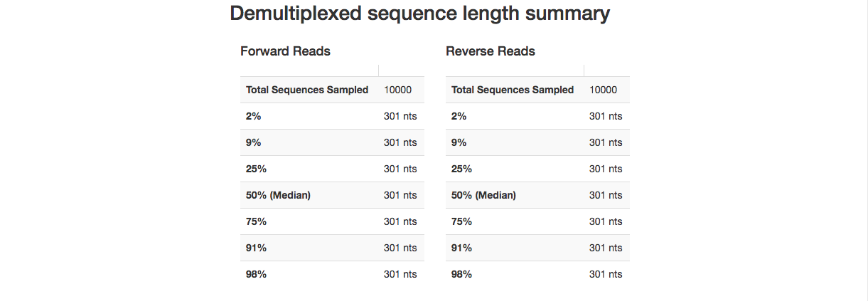Select the 98% row label in Reverse Reads
Screen dimensions: 868x304
tap(461, 274)
